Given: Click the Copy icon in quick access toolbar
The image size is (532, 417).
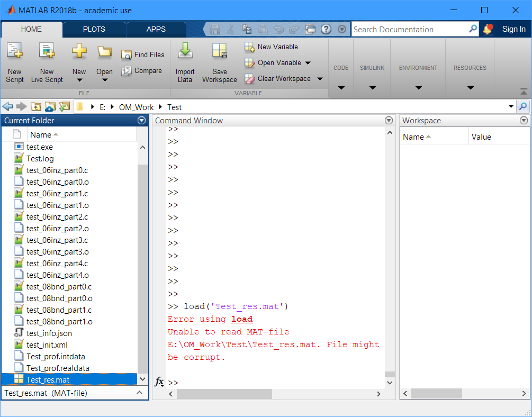Looking at the screenshot, I should 247,29.
